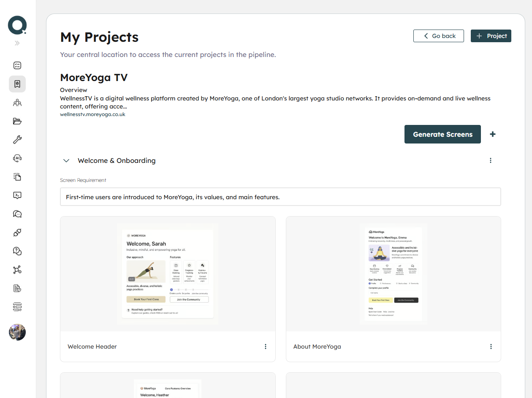Click the node graph workflow icon
This screenshot has height=398, width=532.
17,269
